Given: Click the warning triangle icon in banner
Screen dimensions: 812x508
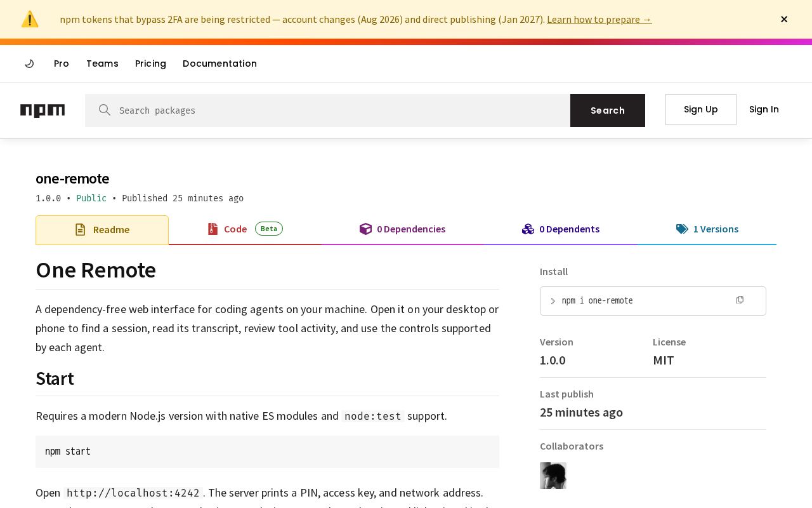Looking at the screenshot, I should (x=30, y=19).
